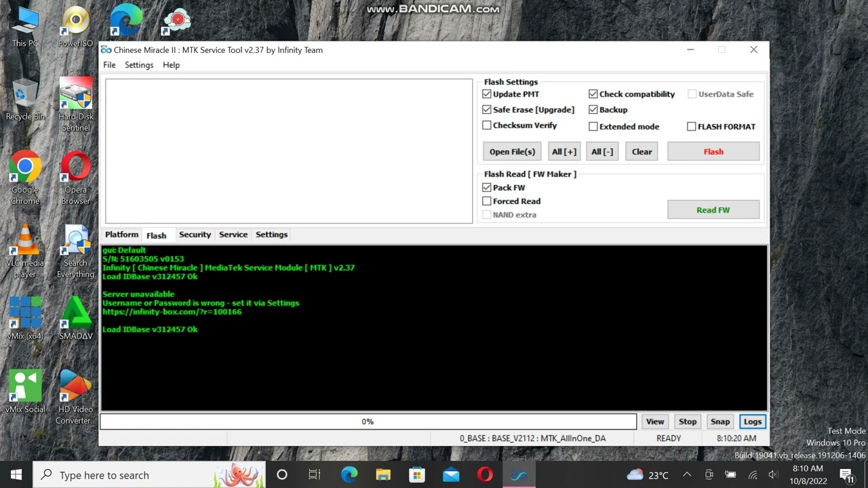868x488 pixels.
Task: Toggle Update PMT checkbox
Action: [x=487, y=94]
